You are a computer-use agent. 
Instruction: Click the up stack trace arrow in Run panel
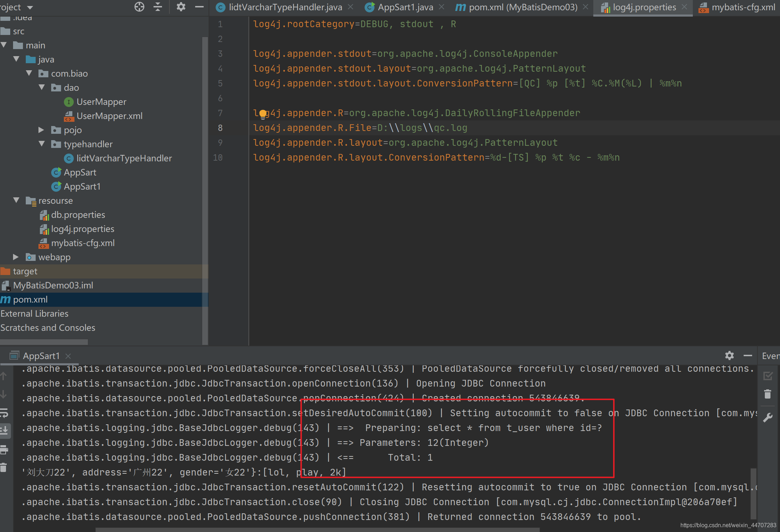(4, 376)
